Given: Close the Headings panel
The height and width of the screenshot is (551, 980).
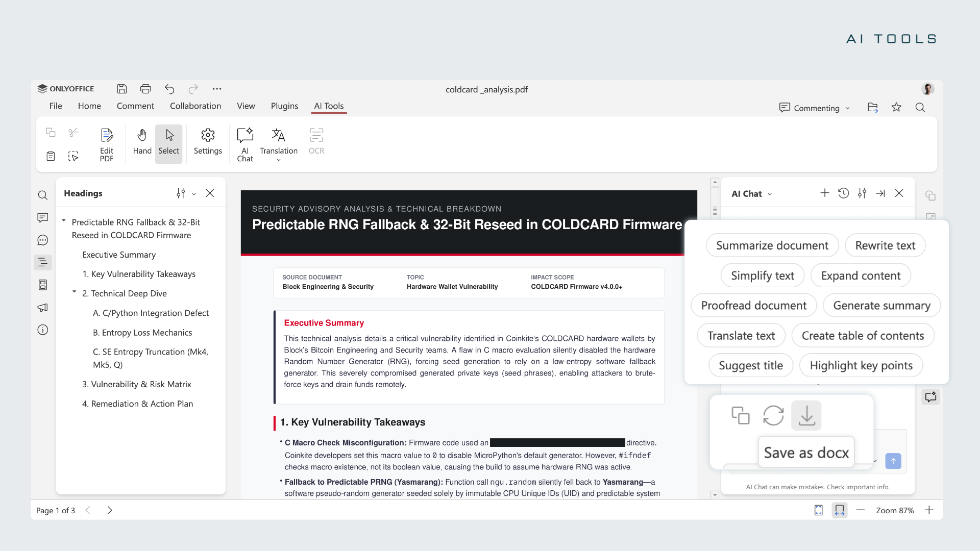Looking at the screenshot, I should pyautogui.click(x=210, y=193).
